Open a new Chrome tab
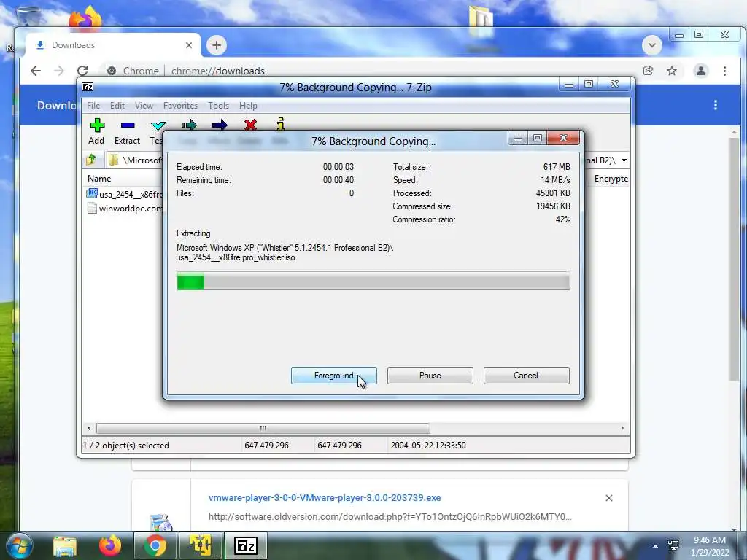 point(216,45)
